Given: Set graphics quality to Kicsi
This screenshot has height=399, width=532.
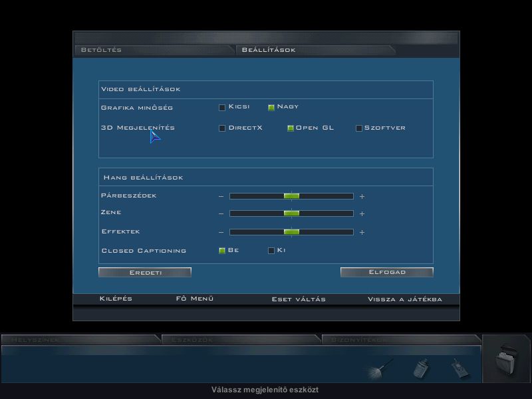Looking at the screenshot, I should pyautogui.click(x=222, y=107).
